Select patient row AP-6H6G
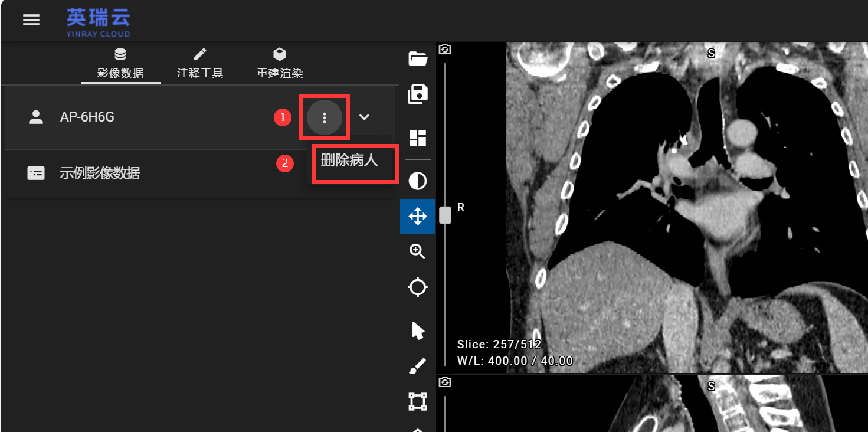The image size is (868, 432). (199, 117)
